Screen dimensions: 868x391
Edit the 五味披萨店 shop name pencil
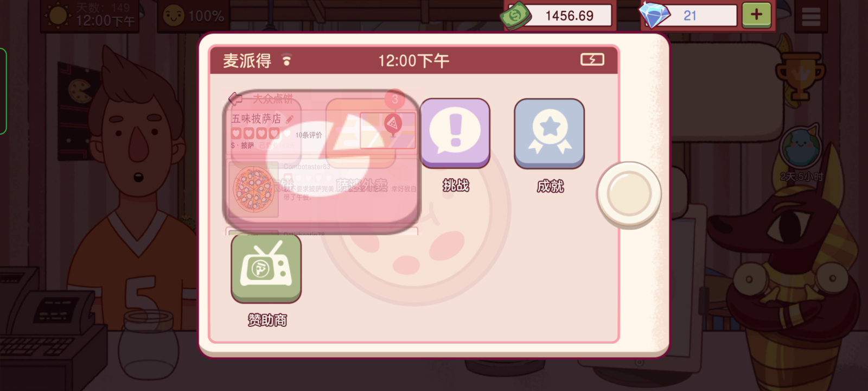(290, 119)
